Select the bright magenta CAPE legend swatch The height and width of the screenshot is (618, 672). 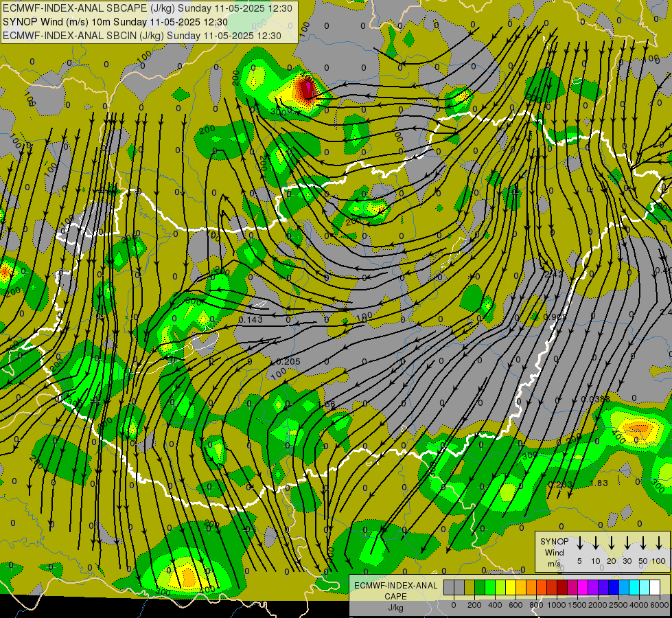(583, 587)
